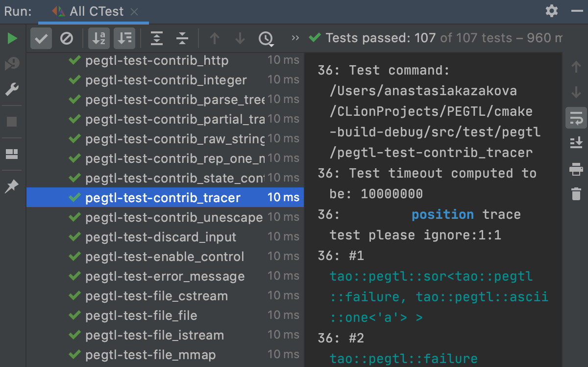Expand all test nodes

click(157, 38)
